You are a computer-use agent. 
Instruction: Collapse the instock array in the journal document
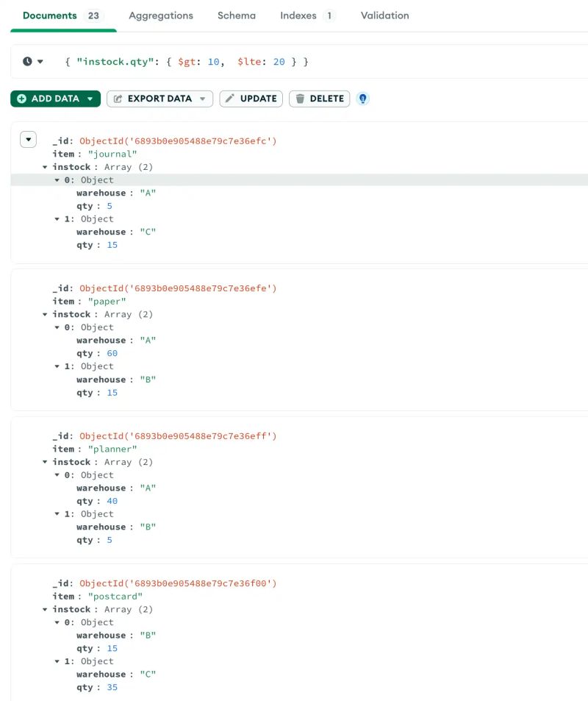tap(46, 167)
